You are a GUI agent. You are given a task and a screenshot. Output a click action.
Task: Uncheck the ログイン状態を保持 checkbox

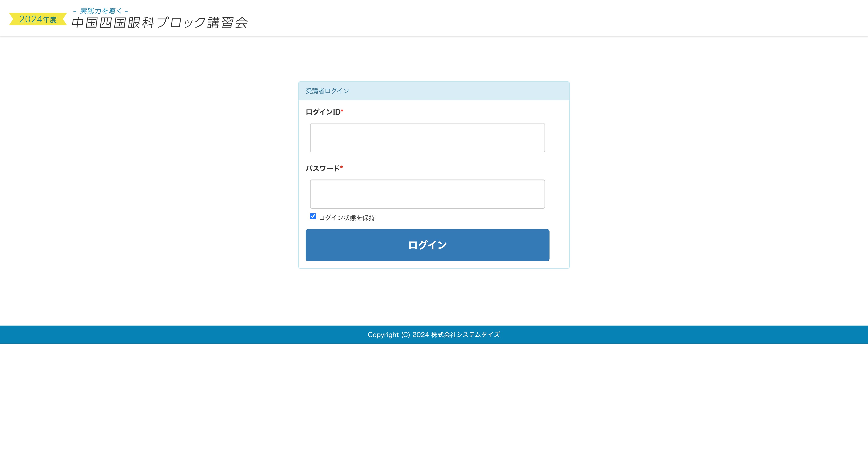[313, 216]
